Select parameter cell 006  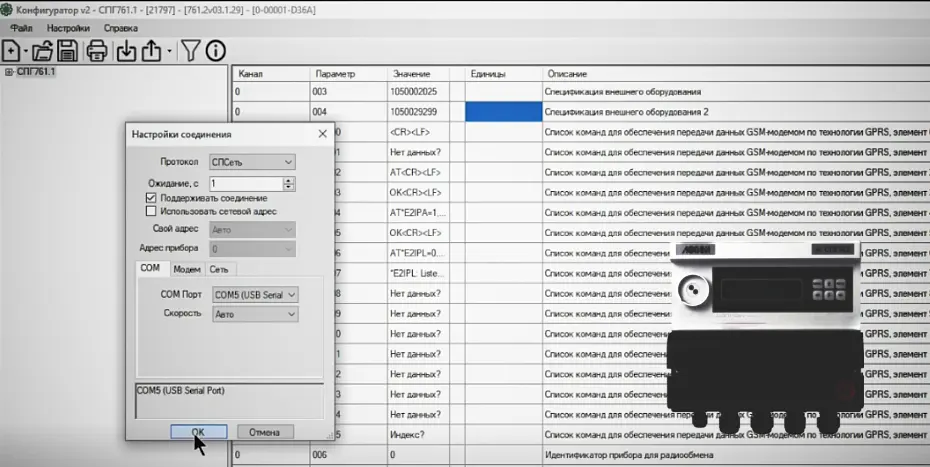pos(348,455)
